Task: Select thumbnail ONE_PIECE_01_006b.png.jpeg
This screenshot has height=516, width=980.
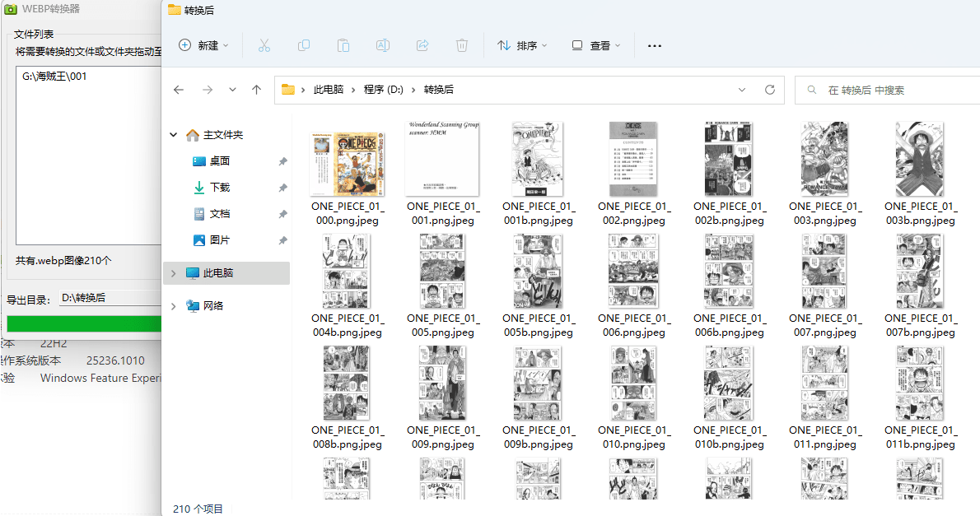Action: pos(729,271)
